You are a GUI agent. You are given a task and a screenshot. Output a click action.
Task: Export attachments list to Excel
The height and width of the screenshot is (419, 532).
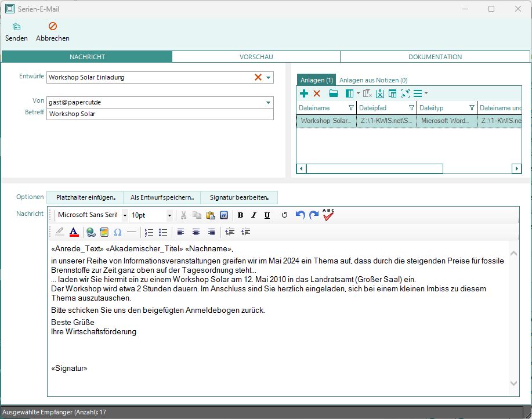click(x=380, y=93)
